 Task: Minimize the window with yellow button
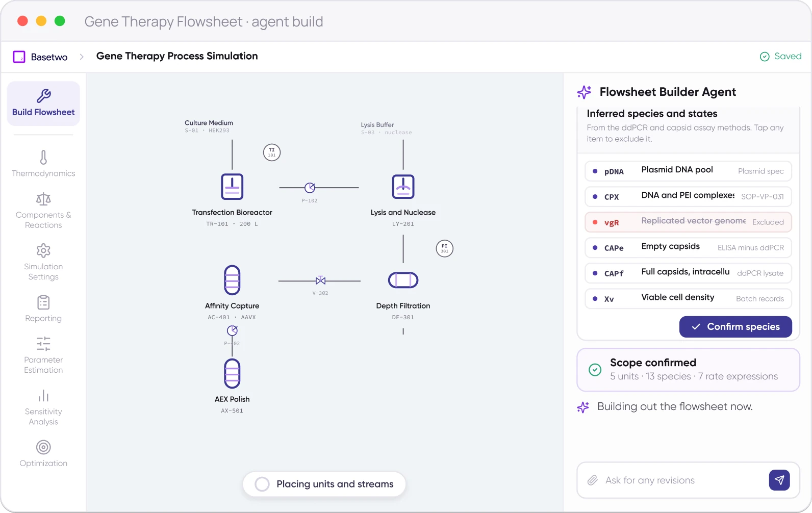[41, 21]
